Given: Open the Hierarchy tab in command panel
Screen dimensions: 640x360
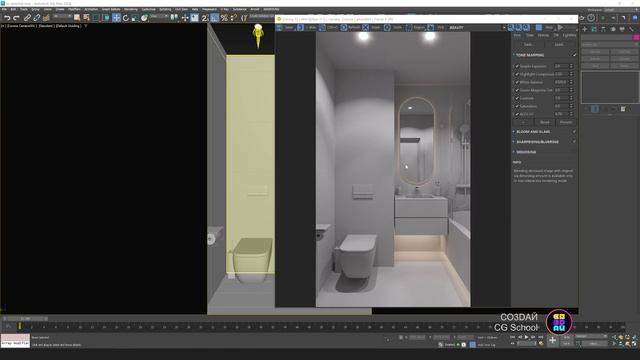Looking at the screenshot, I should click(603, 29).
